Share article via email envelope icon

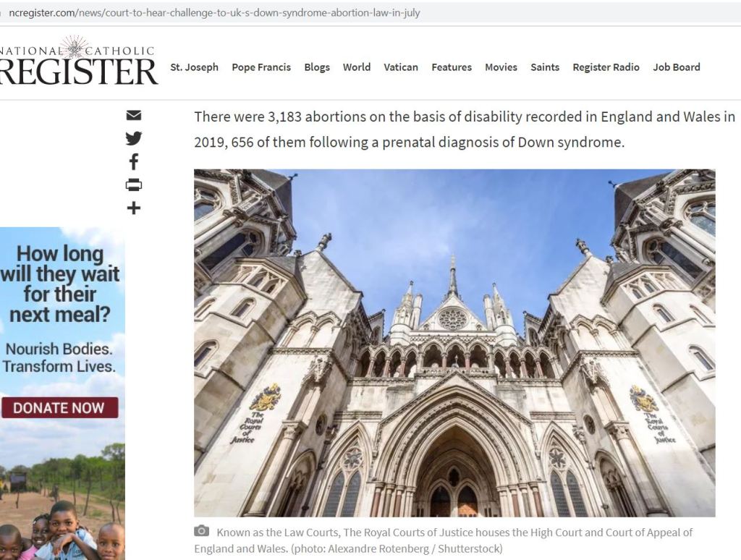134,115
